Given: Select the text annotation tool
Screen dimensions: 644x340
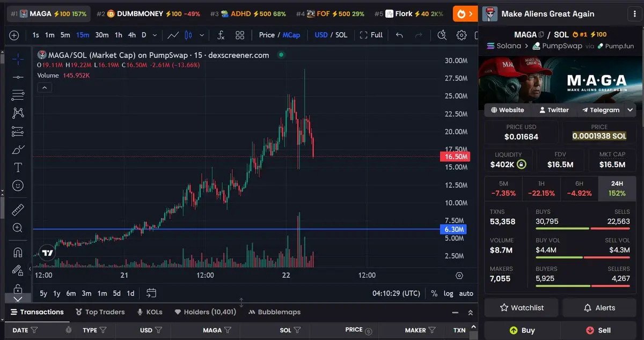Looking at the screenshot, I should (x=18, y=167).
